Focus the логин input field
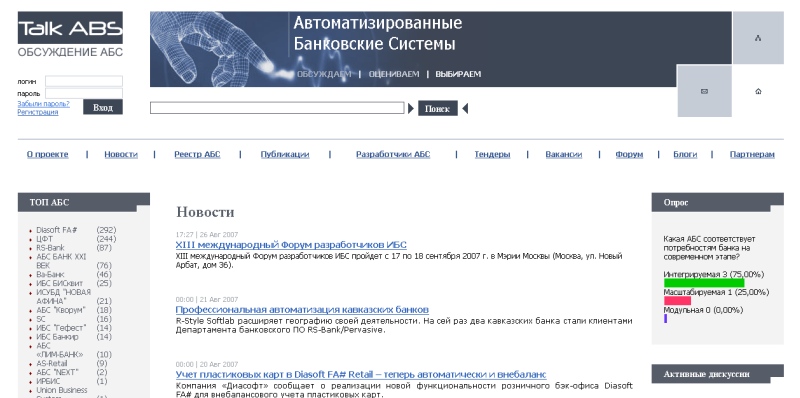 point(84,81)
